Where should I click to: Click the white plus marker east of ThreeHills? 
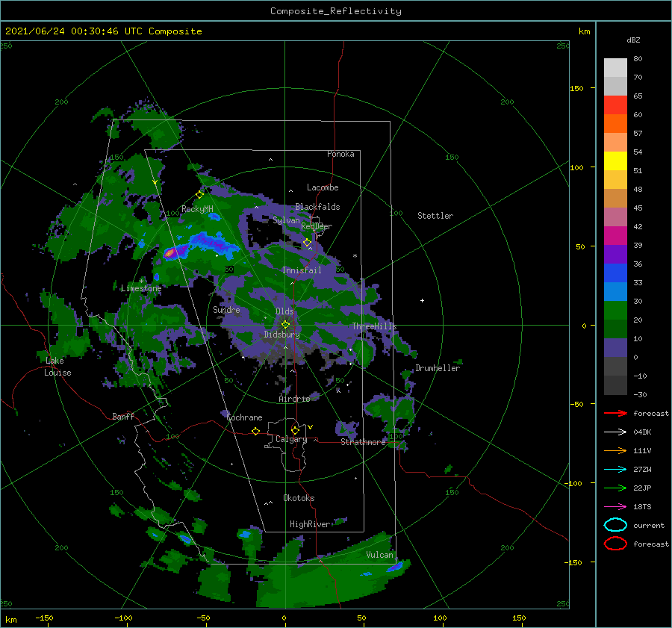pos(422,300)
